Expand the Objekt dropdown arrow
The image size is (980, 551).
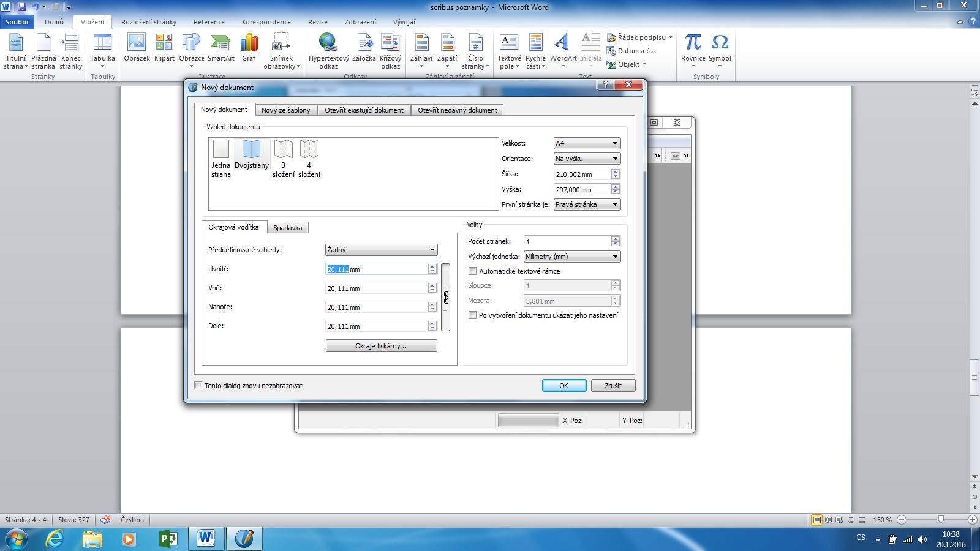[644, 64]
